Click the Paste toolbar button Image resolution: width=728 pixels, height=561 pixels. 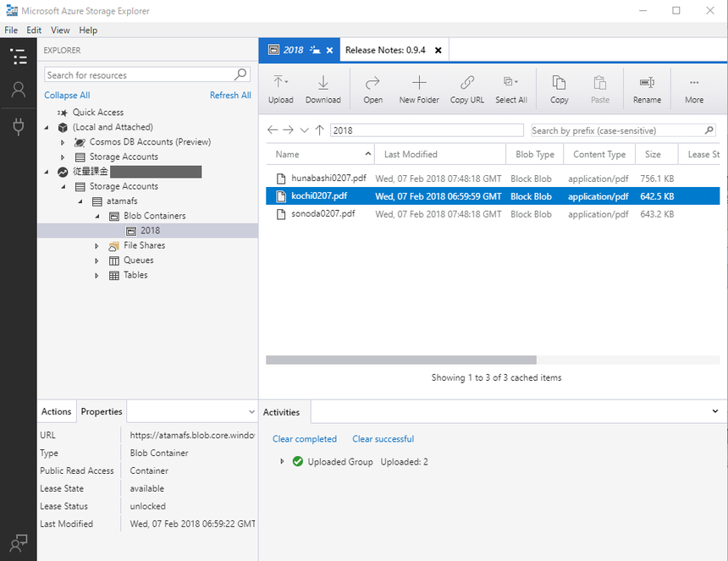[x=600, y=90]
